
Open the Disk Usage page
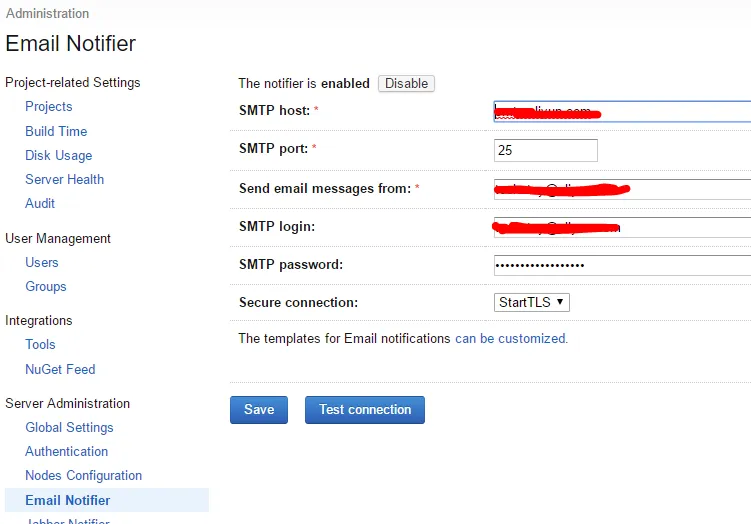(x=58, y=155)
